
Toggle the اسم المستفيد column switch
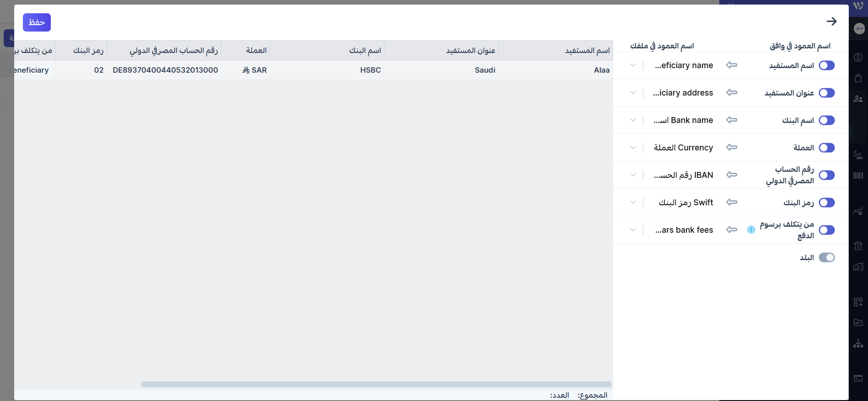[826, 65]
